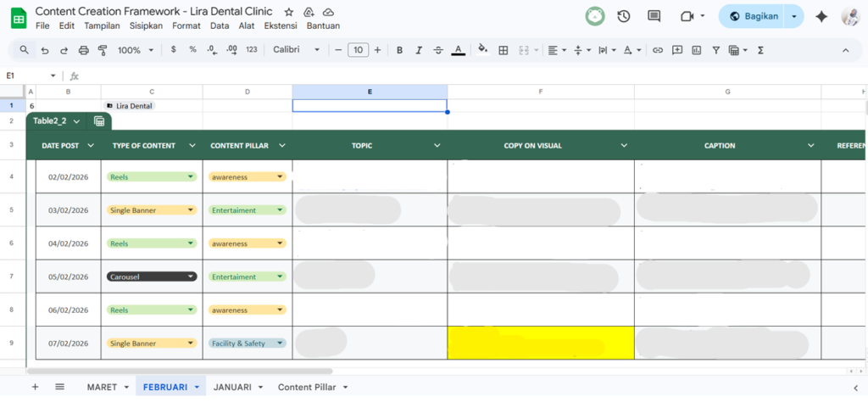Open the Google account avatar
The width and height of the screenshot is (868, 408).
(x=850, y=17)
